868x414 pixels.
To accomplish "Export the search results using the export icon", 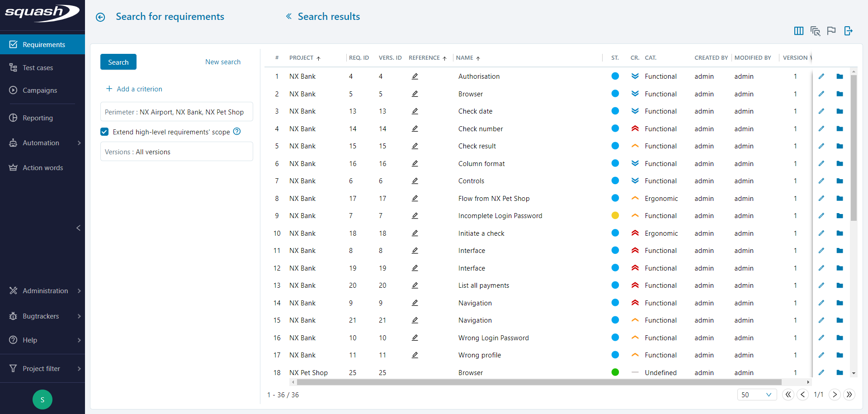I will [x=849, y=31].
